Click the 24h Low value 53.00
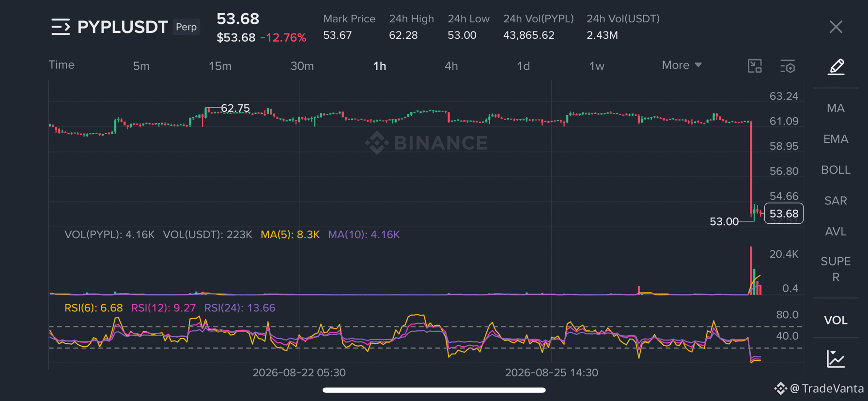 click(x=462, y=35)
